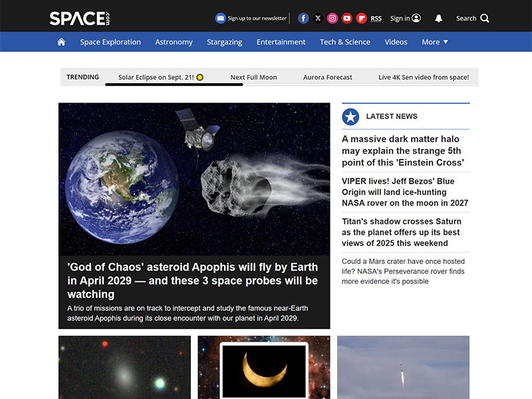Click the newsletter envelope icon
Image resolution: width=532 pixels, height=399 pixels.
(221, 18)
